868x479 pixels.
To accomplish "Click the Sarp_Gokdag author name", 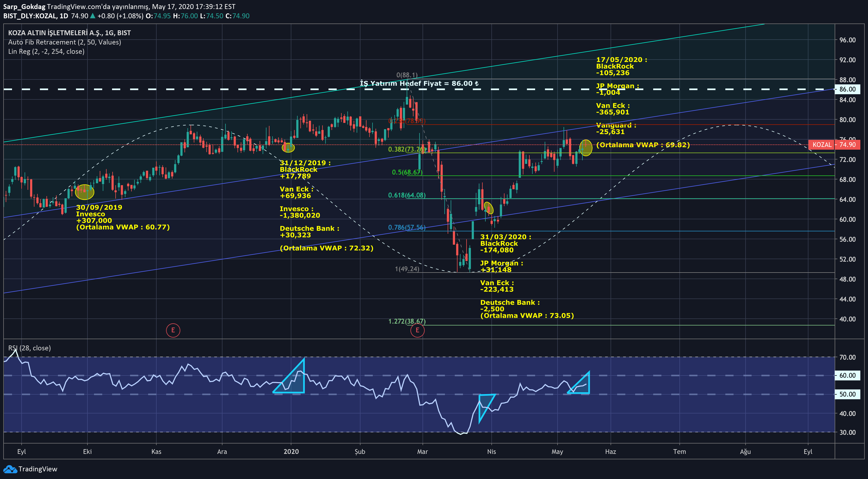I will [24, 6].
